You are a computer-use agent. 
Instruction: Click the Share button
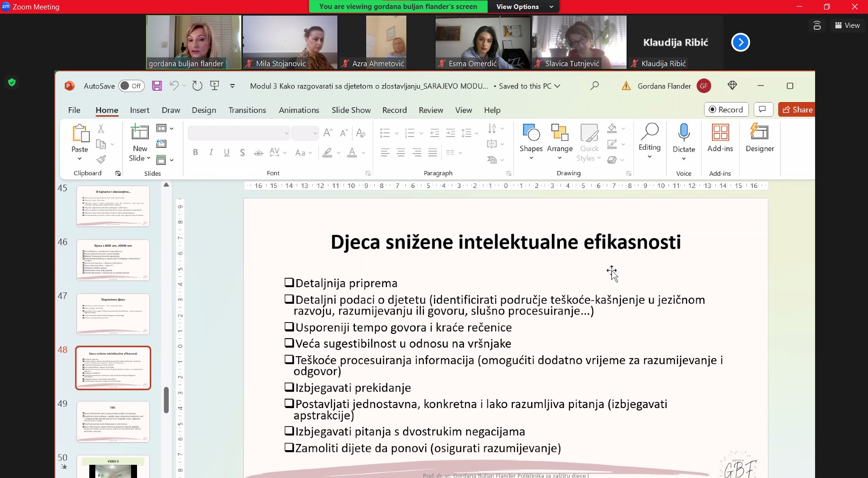click(797, 110)
